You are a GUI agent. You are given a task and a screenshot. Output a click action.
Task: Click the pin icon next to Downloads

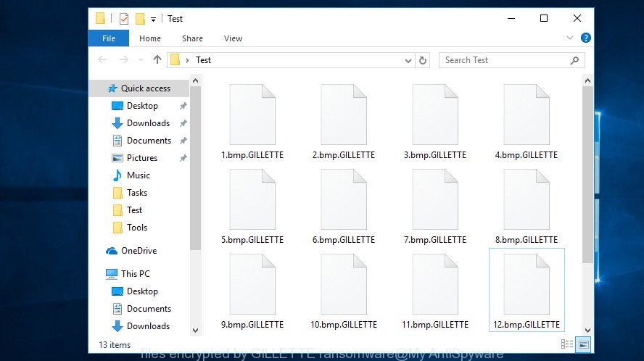(183, 123)
